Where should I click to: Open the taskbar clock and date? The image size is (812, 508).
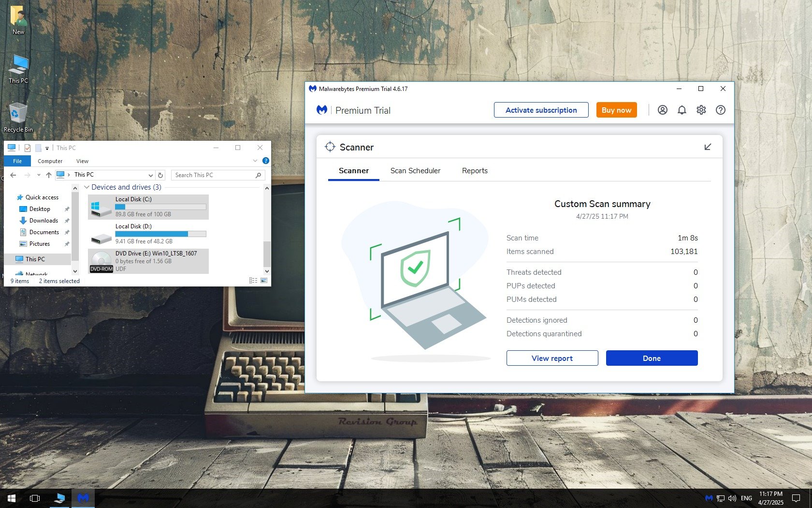pyautogui.click(x=771, y=498)
